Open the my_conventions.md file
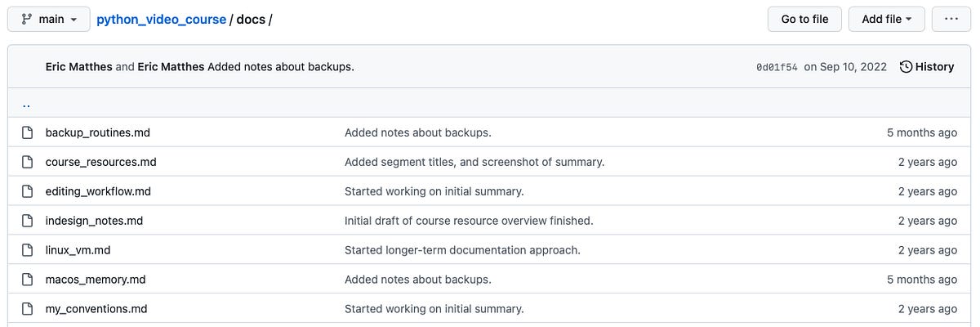This screenshot has height=327, width=980. coord(96,309)
